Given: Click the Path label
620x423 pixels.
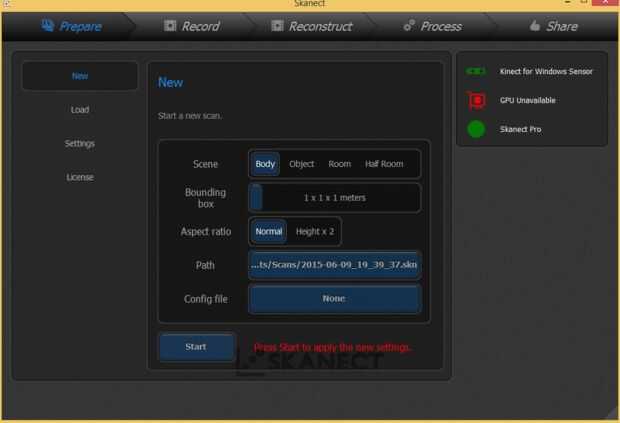Looking at the screenshot, I should [x=205, y=265].
